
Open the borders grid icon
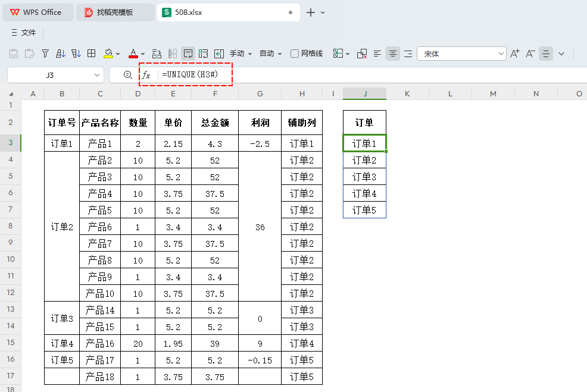coord(91,54)
